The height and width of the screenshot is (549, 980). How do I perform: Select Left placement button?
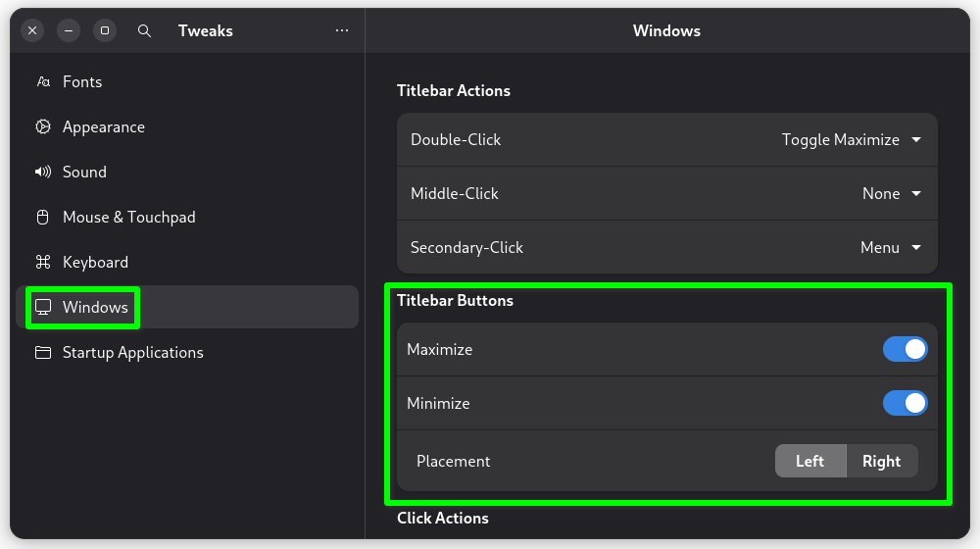[809, 461]
